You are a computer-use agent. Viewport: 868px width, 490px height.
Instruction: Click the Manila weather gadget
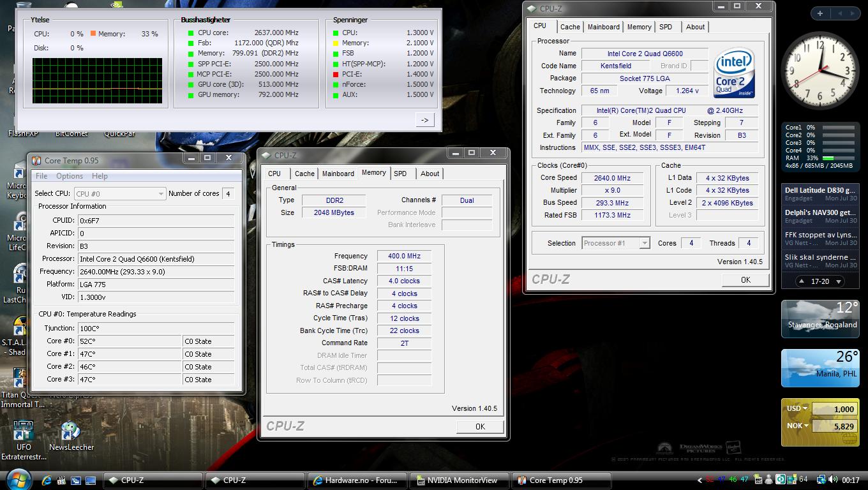click(x=820, y=368)
